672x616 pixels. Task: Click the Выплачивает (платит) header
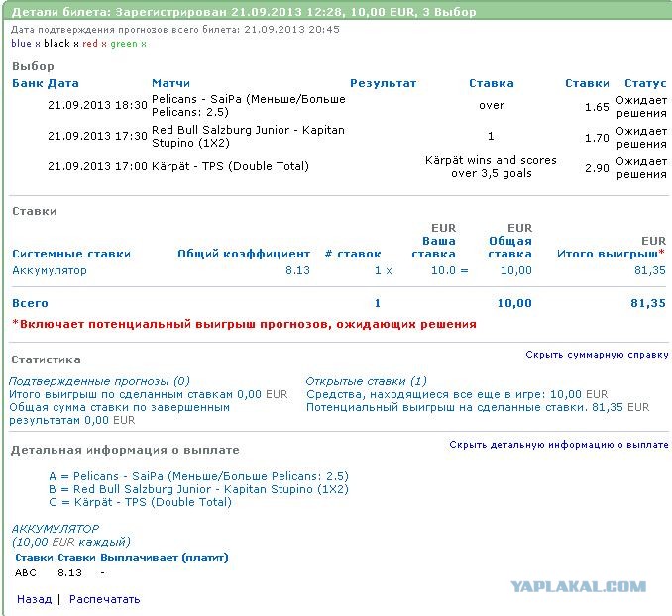pyautogui.click(x=165, y=558)
